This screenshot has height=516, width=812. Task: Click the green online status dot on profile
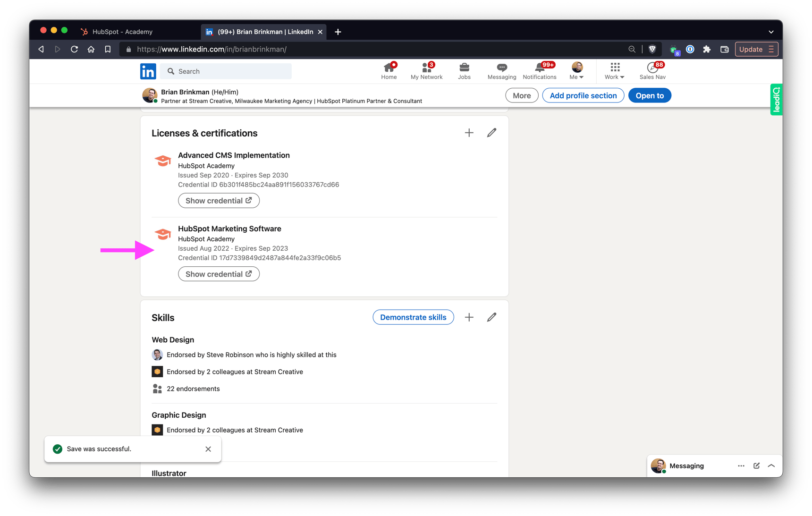155,101
